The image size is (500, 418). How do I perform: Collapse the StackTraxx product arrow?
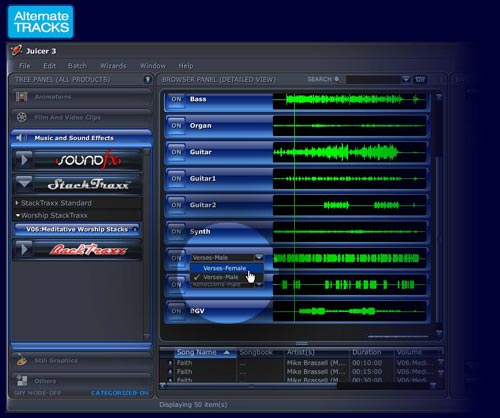23,184
